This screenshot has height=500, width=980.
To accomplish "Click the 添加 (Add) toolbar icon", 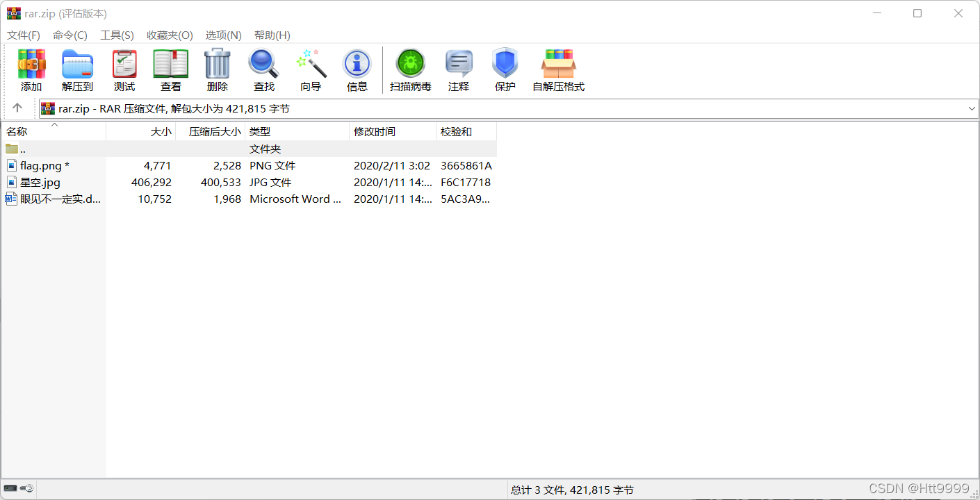I will click(x=31, y=64).
